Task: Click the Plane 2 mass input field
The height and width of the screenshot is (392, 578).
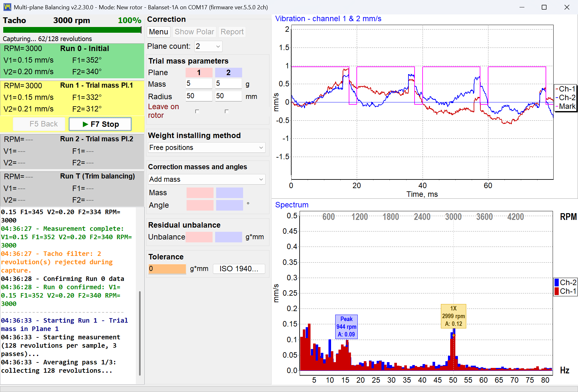Action: [228, 83]
